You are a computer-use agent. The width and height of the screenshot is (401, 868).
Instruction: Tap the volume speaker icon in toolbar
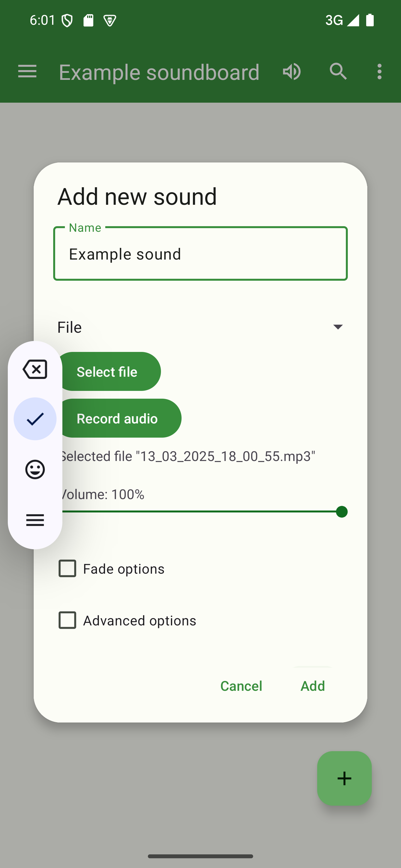click(x=292, y=71)
